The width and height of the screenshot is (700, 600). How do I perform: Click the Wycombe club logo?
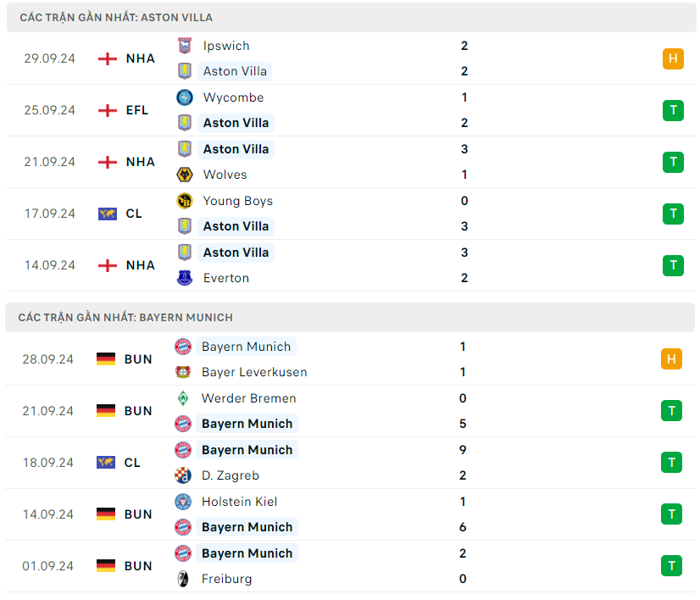[x=184, y=97]
